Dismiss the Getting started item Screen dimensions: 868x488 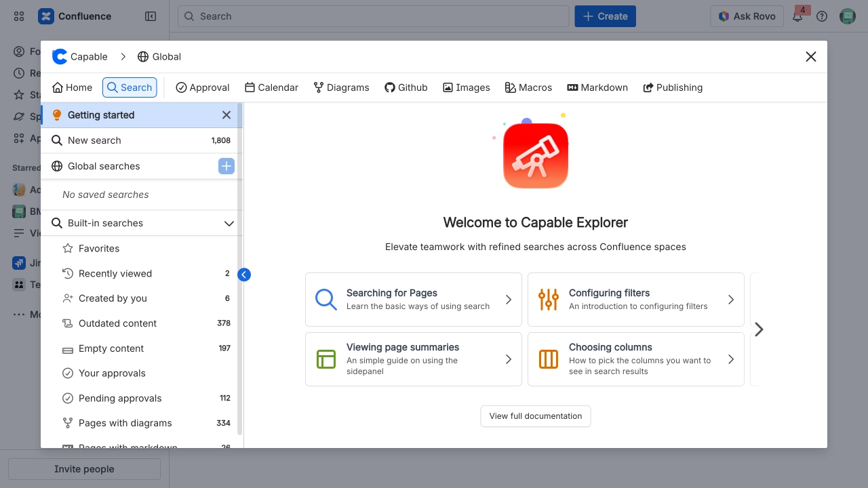pos(226,115)
